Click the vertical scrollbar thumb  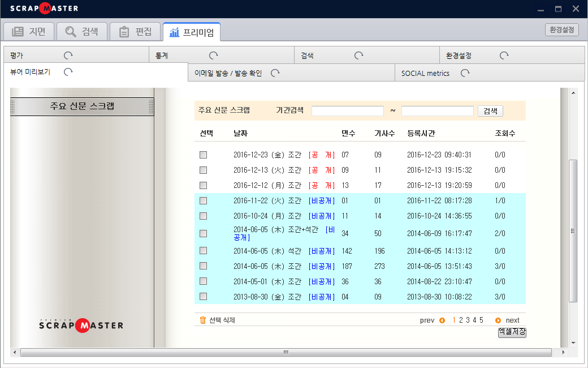pyautogui.click(x=573, y=230)
